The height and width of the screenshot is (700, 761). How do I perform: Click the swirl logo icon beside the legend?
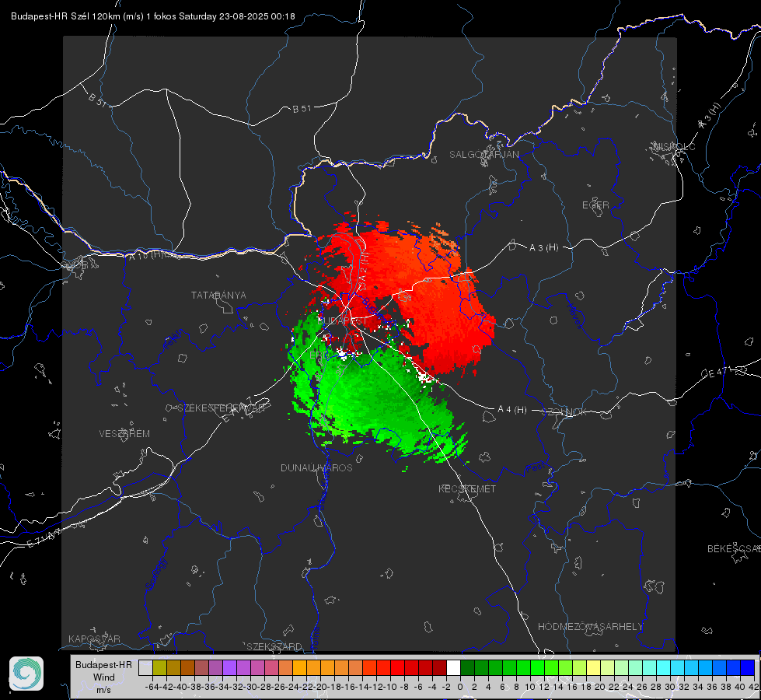26,674
